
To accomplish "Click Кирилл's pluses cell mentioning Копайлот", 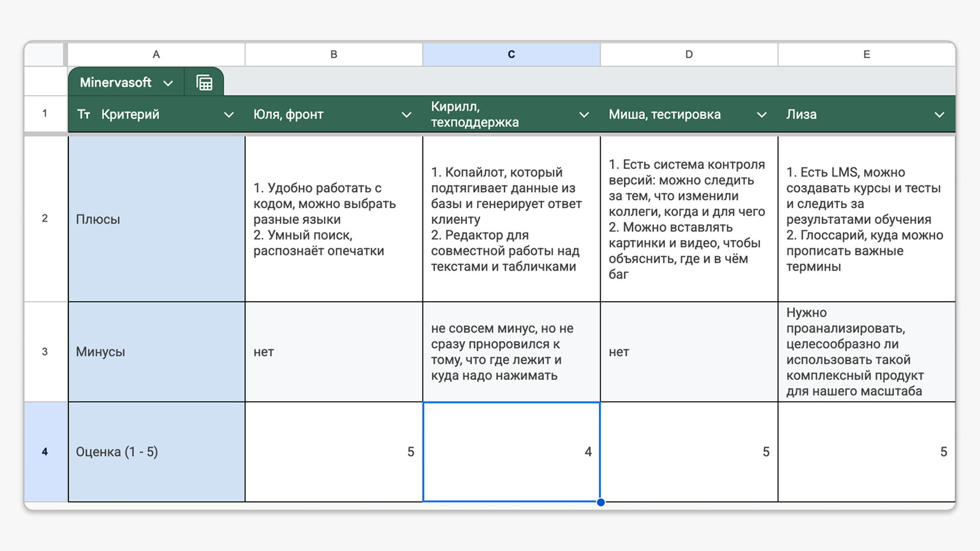I will pos(511,219).
